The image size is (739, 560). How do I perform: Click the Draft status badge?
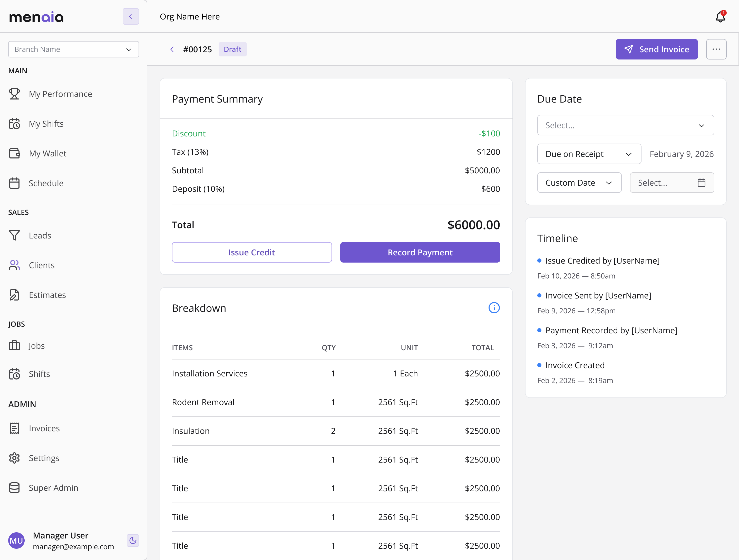(x=232, y=49)
